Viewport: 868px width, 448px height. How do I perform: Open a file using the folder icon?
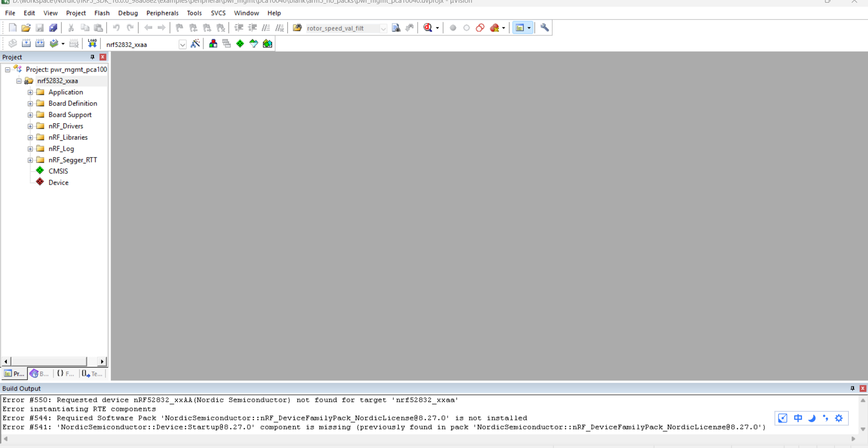(26, 28)
